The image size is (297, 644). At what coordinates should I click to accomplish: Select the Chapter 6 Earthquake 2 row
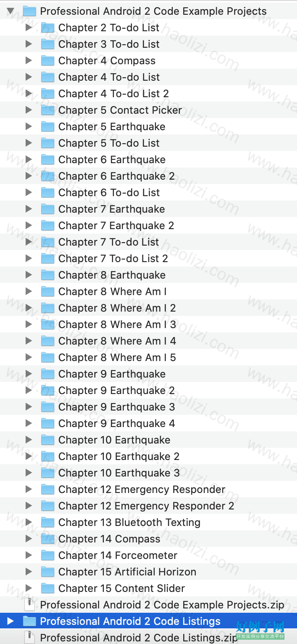click(148, 176)
